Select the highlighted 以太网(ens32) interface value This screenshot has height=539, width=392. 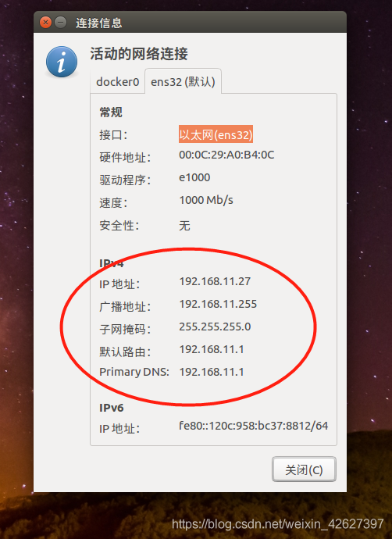point(216,134)
